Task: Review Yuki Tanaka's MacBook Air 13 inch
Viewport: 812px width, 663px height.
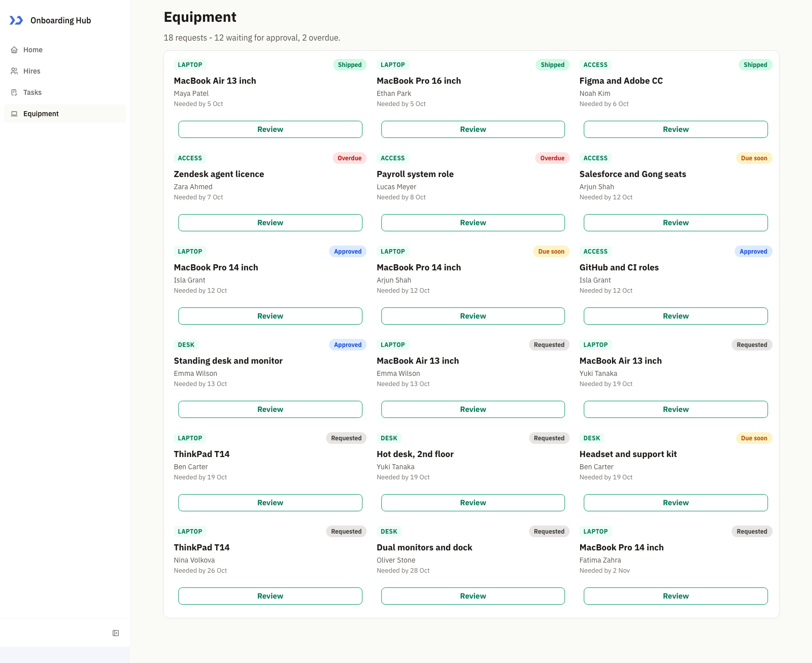Action: pos(675,409)
